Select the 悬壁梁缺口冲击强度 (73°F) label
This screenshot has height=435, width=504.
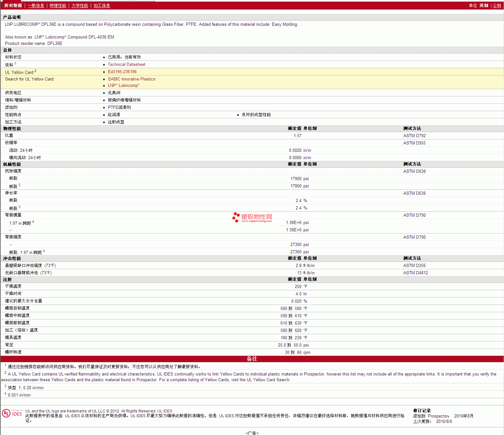point(30,266)
